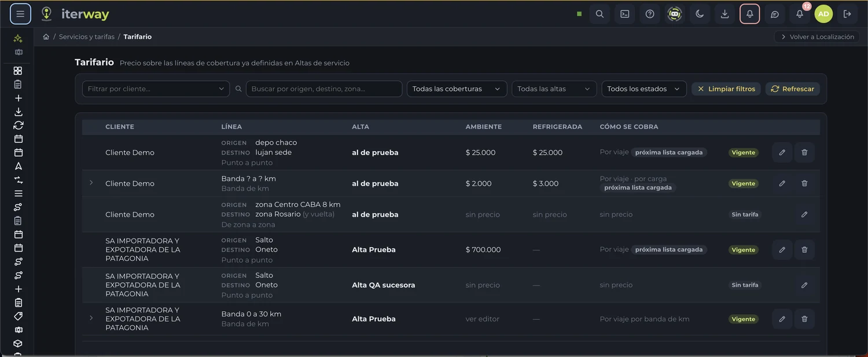
Task: Click the Refrescar button
Action: (x=793, y=89)
